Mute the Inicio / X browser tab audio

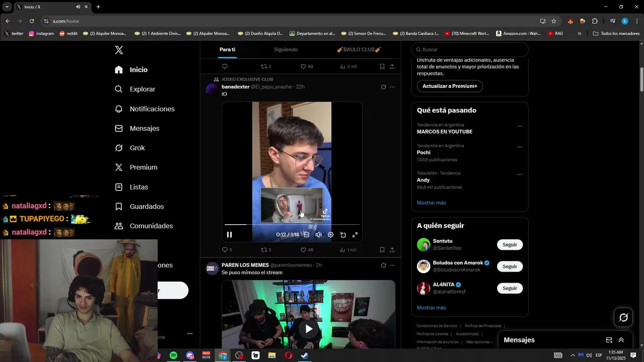point(78,7)
